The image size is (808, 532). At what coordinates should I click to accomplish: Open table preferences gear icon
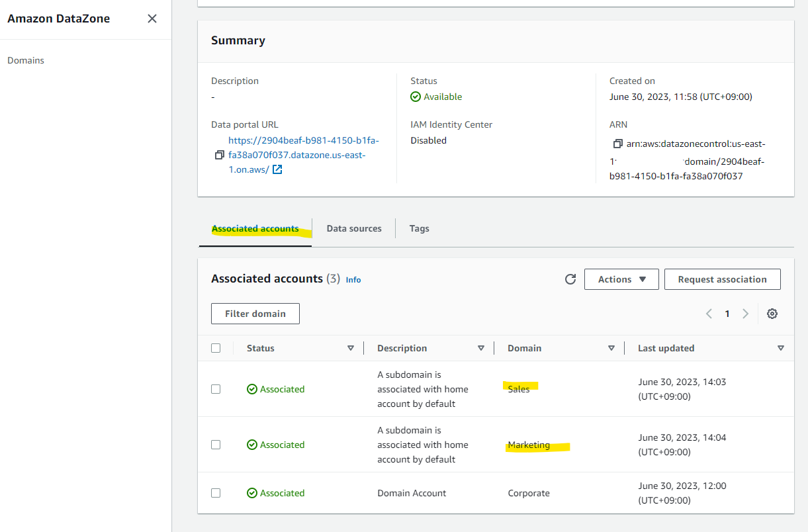772,314
